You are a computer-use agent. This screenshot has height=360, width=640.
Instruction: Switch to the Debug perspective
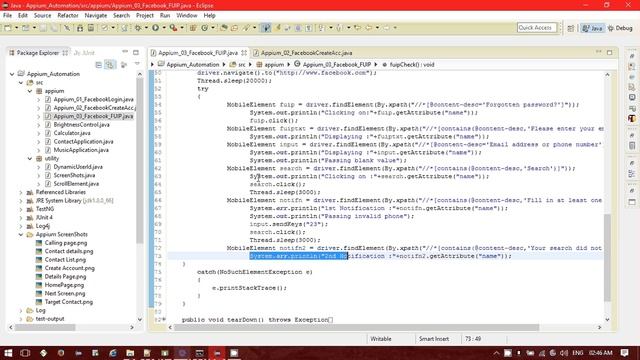tap(620, 28)
